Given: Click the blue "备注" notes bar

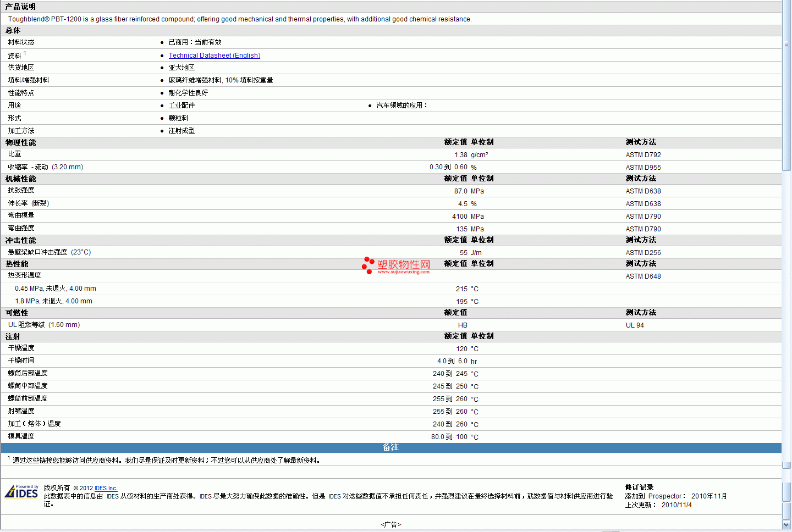Looking at the screenshot, I should point(391,448).
